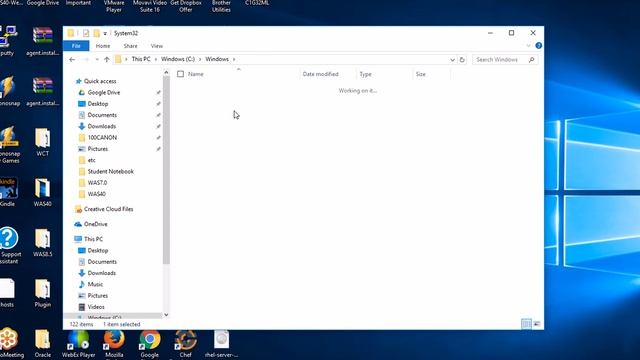Screen dimensions: 640x360
Task: Click the search magnifier icon
Action: click(531, 60)
